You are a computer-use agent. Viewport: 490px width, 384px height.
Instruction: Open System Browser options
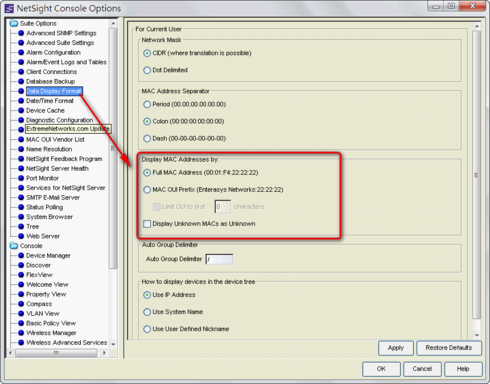pos(49,217)
